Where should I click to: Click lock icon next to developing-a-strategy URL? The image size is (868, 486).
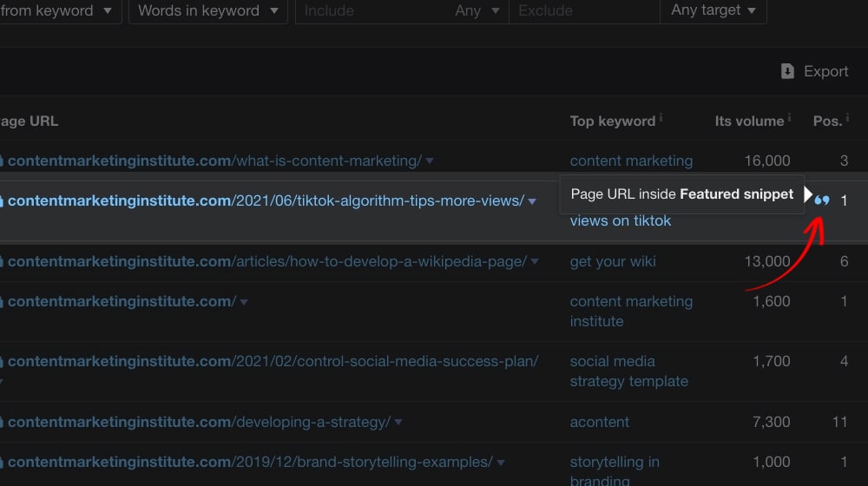pyautogui.click(x=2, y=423)
